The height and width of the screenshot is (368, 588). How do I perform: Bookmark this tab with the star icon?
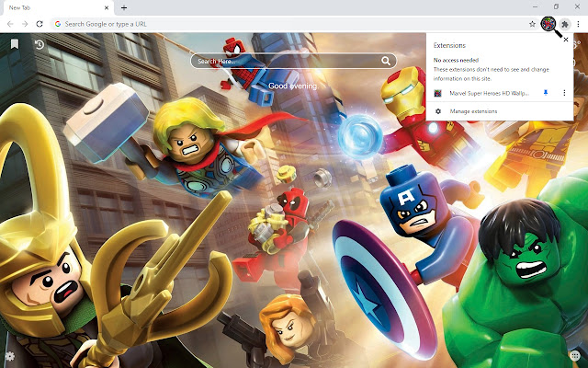pos(532,24)
